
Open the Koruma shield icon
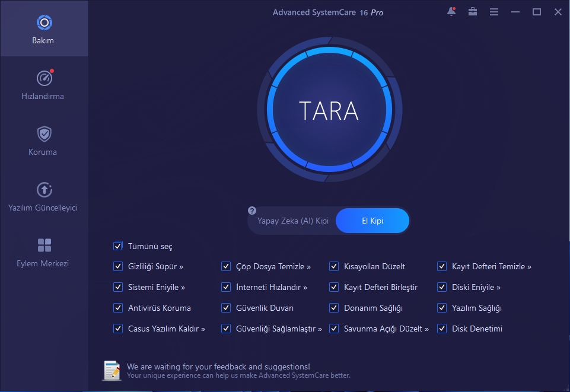[44, 134]
